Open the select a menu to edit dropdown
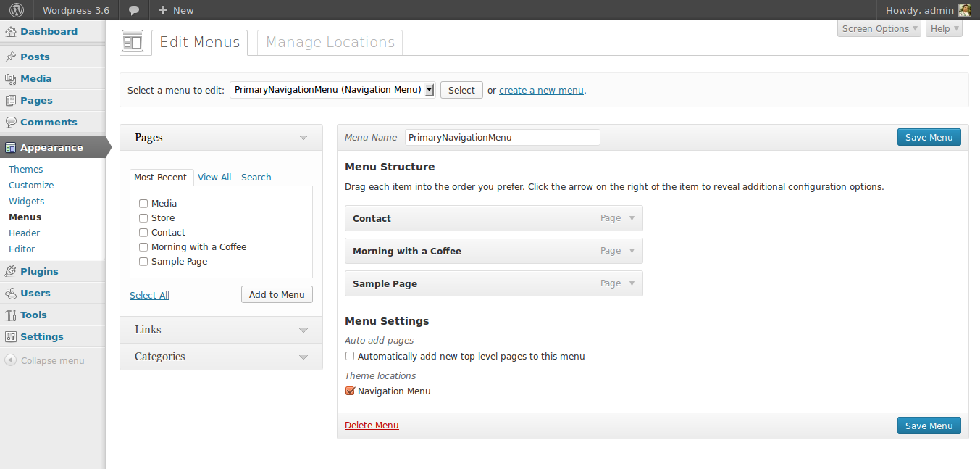 click(x=332, y=90)
